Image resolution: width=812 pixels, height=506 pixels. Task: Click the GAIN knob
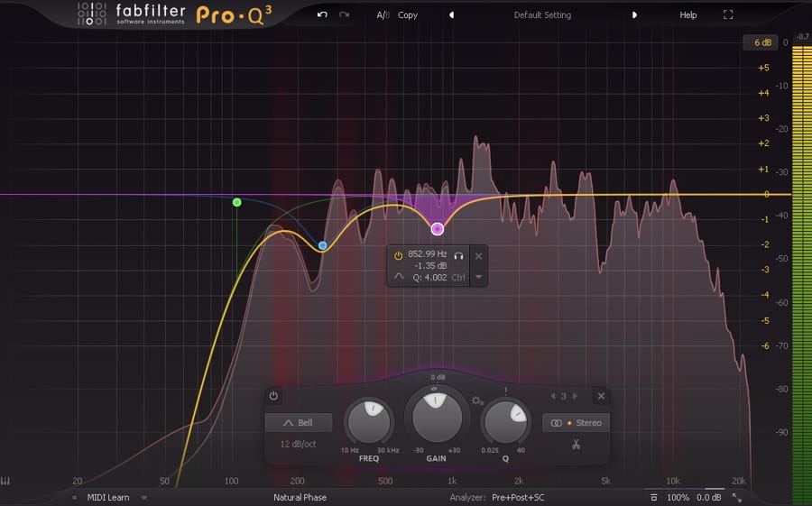[x=437, y=417]
